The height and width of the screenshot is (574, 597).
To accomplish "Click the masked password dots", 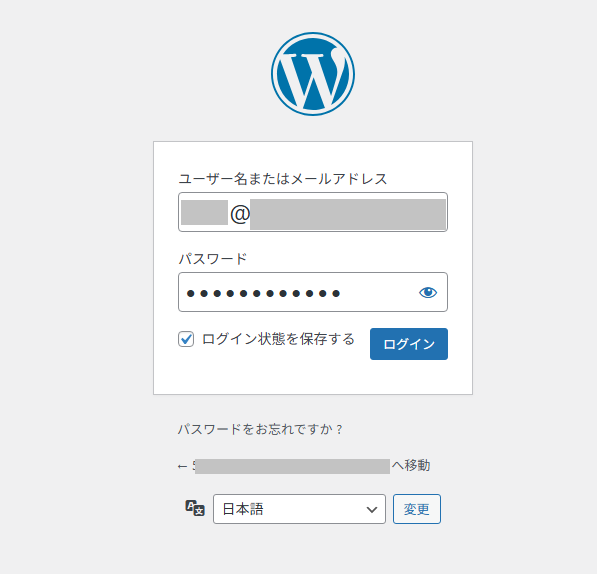I will click(263, 293).
